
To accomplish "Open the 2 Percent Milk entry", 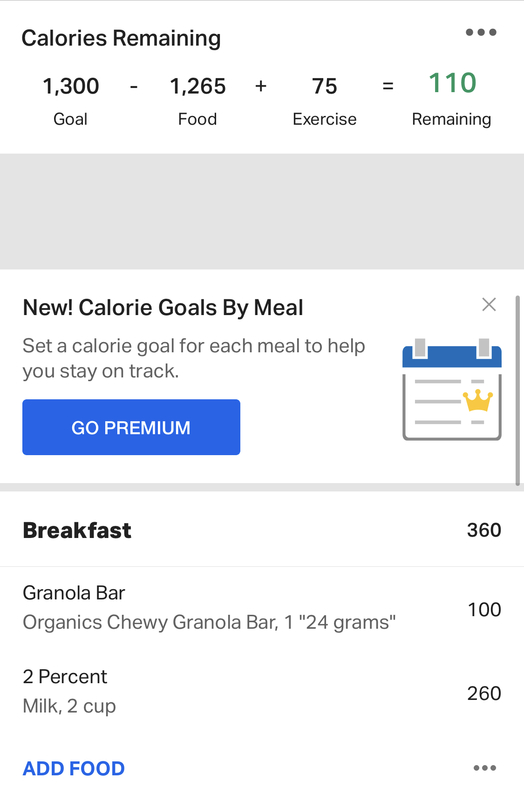I will [262, 692].
